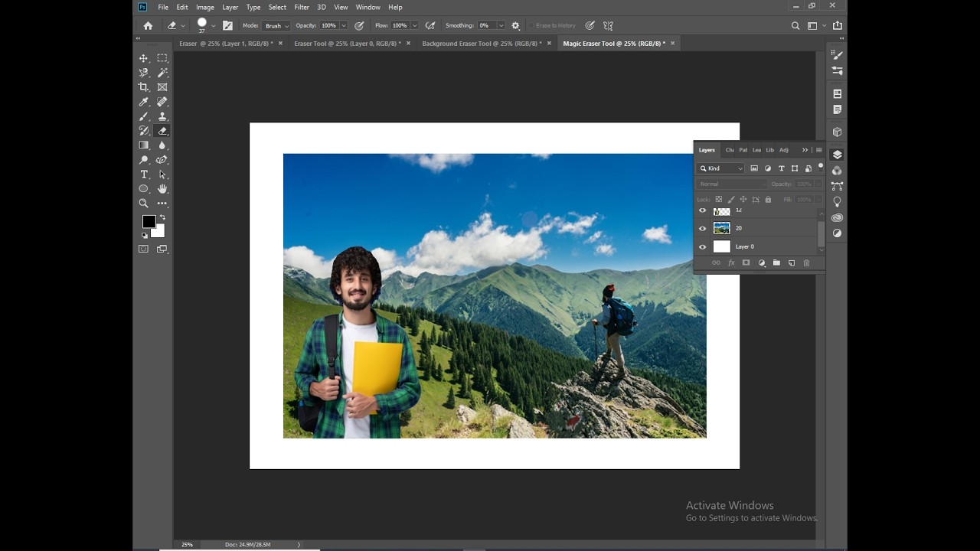Image resolution: width=980 pixels, height=551 pixels.
Task: Hide layer 20 with its eye icon
Action: pos(702,228)
